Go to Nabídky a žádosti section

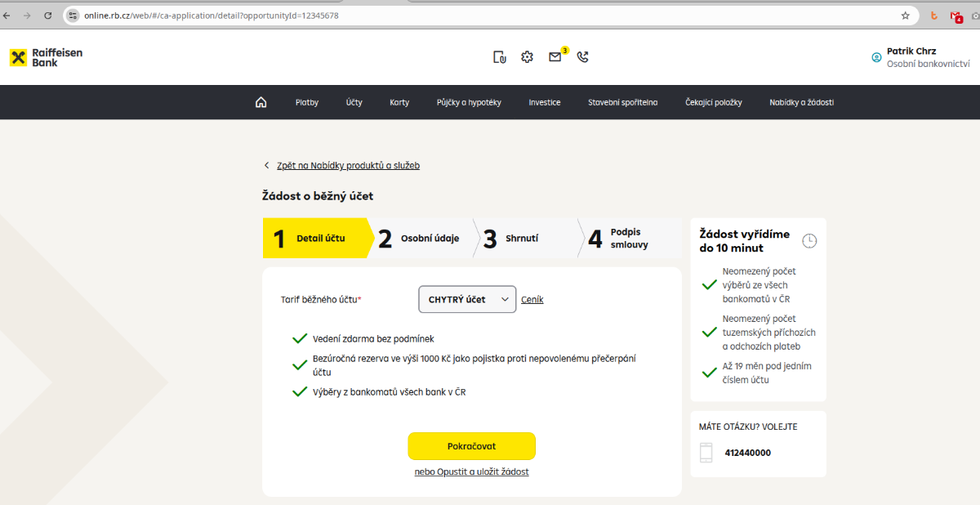coord(801,103)
